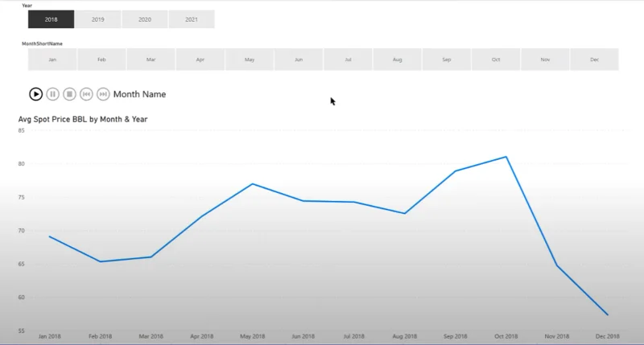644x345 pixels.
Task: Click the 80 y-axis value
Action: click(x=22, y=164)
